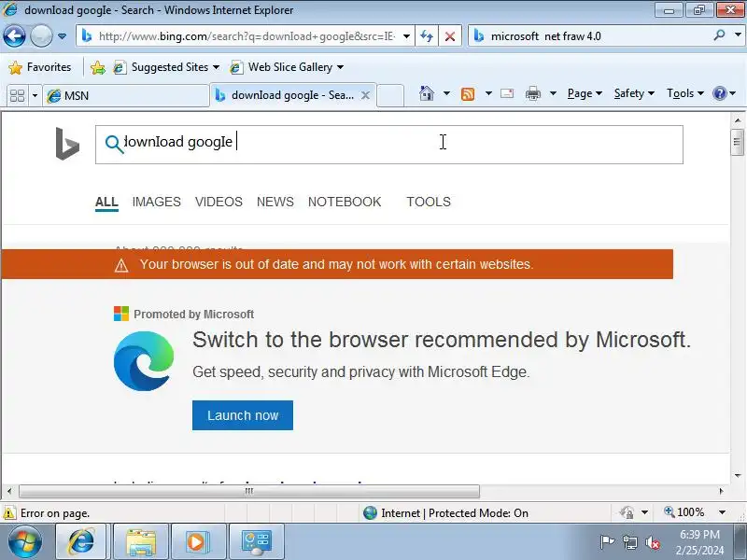Open a new blank tab
747x560 pixels.
coord(390,95)
